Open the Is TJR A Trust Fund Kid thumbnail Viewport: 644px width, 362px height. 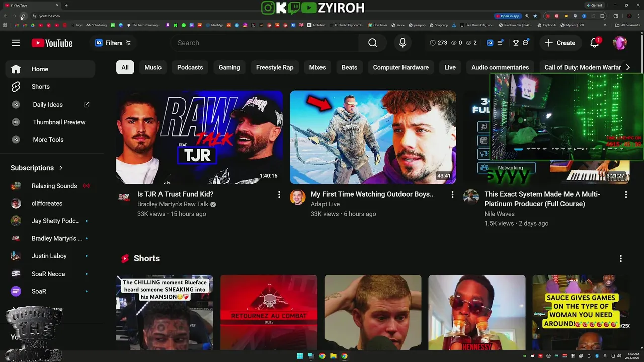point(199,137)
